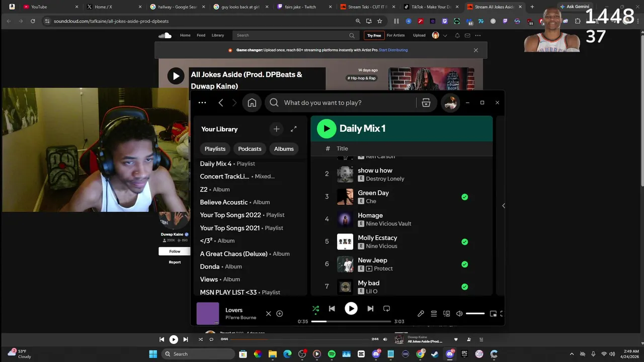Toggle saved checkmark for My bad

click(465, 287)
